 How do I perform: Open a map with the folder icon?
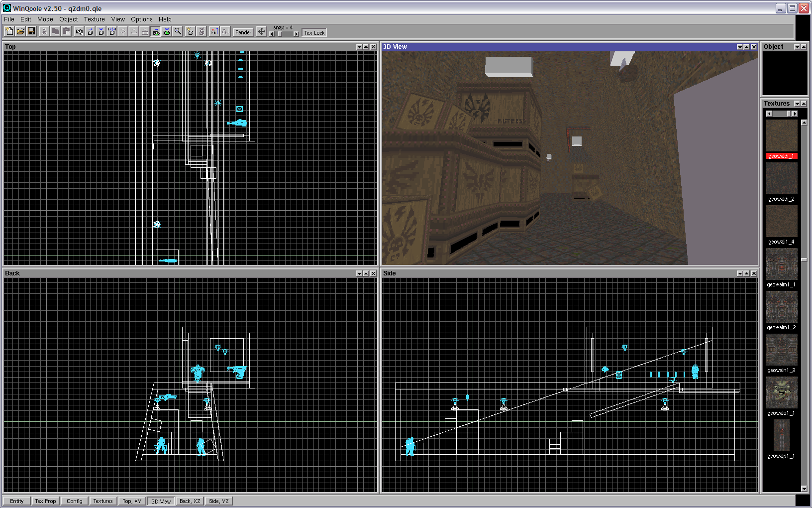pos(20,31)
